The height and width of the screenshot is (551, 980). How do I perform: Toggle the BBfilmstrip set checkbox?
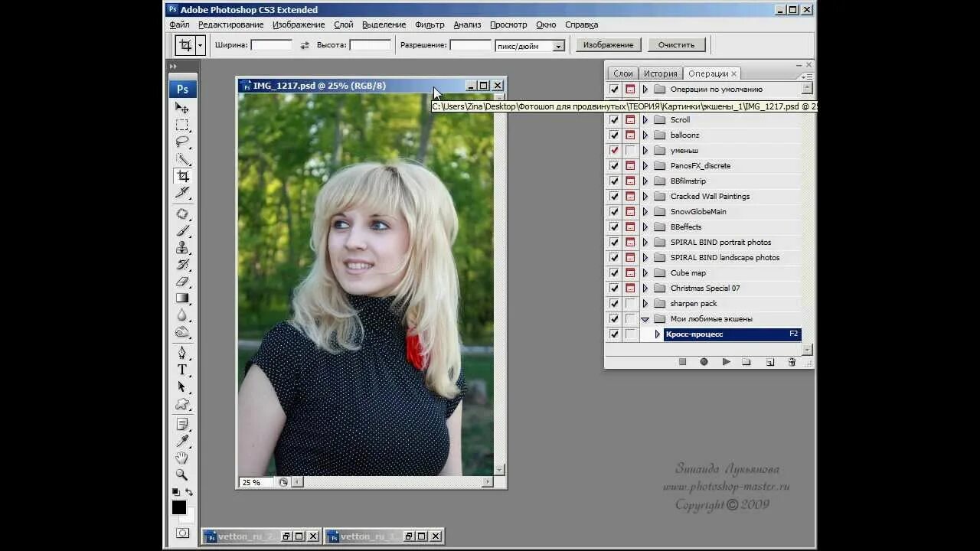coord(614,181)
